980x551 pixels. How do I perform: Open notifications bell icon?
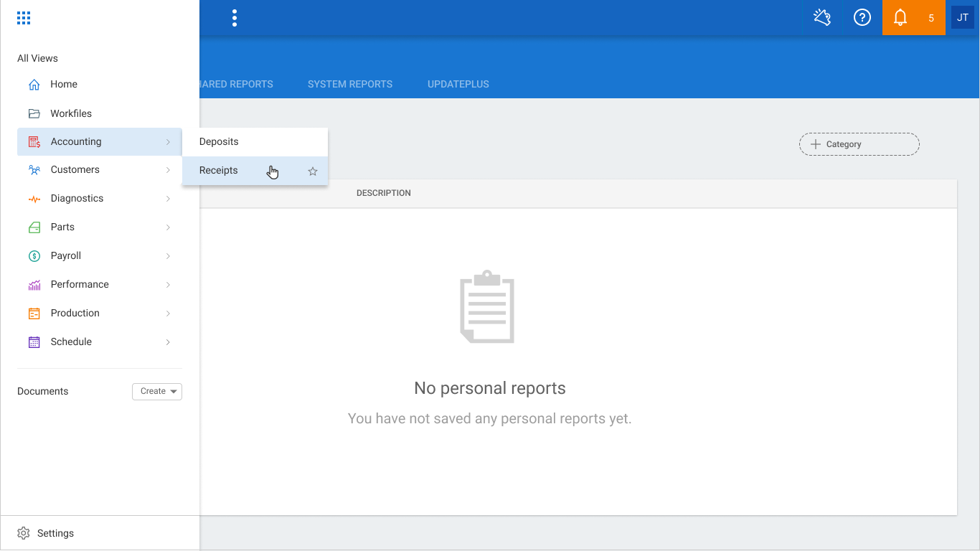pyautogui.click(x=900, y=18)
